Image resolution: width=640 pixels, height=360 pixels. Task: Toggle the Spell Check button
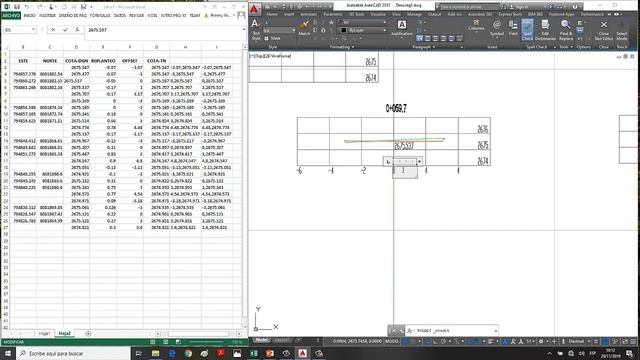click(x=527, y=30)
